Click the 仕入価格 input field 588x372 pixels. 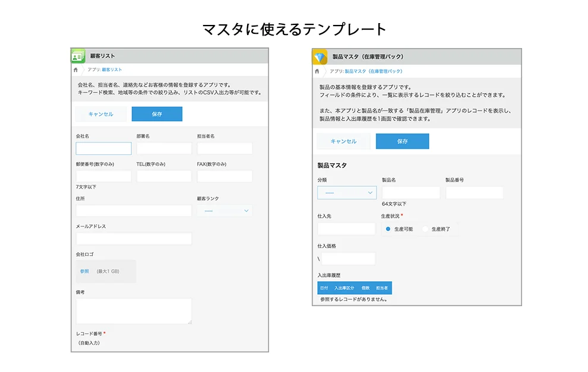coord(348,259)
